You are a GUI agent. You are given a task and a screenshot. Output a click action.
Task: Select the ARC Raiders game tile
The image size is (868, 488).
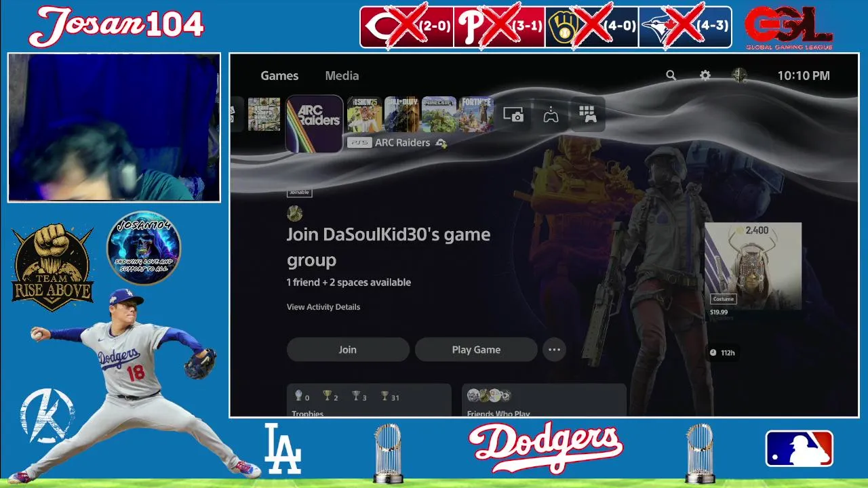(x=315, y=123)
